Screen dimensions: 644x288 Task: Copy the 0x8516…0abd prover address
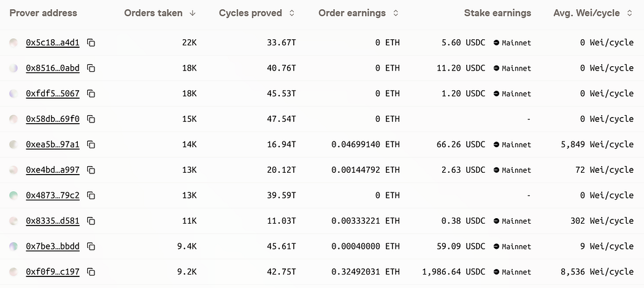91,68
